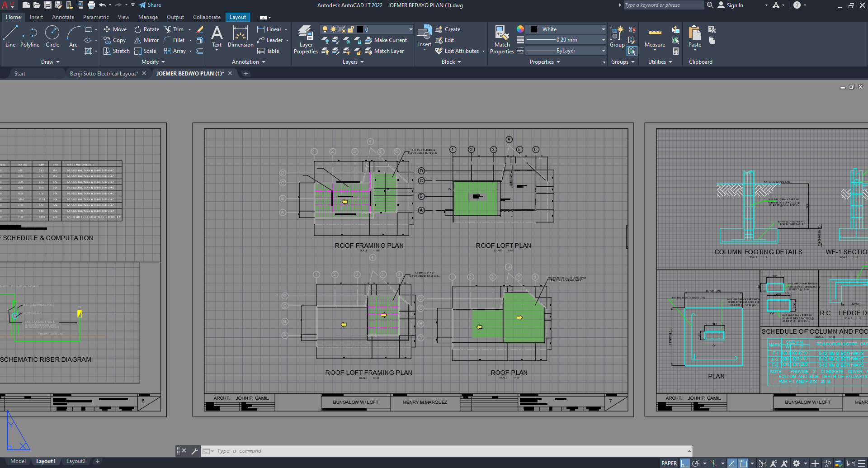Image resolution: width=868 pixels, height=468 pixels.
Task: Toggle PAPER space mode in status bar
Action: (x=669, y=463)
